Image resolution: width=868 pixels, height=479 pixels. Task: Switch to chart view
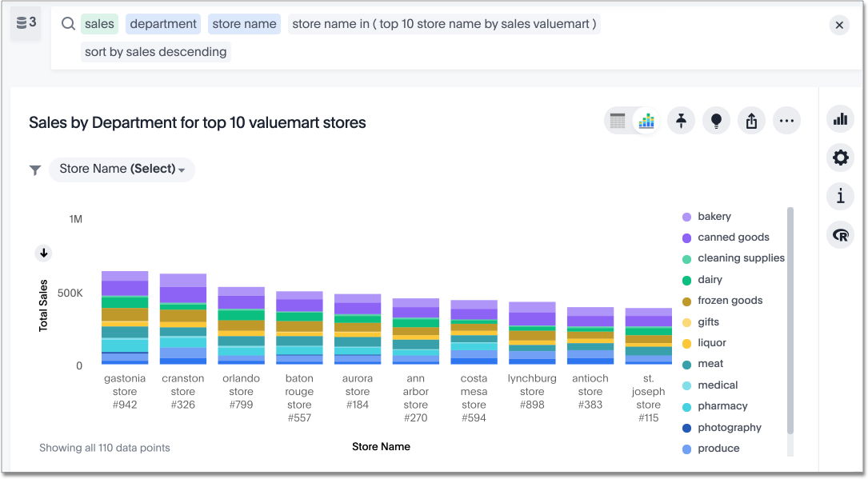point(646,120)
